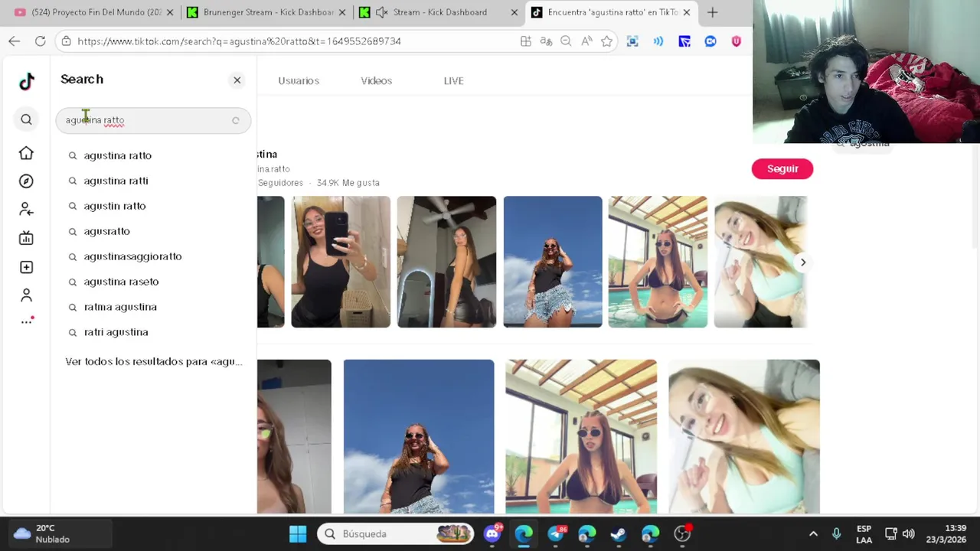Viewport: 980px width, 551px height.
Task: Click the search input containing 'agustina ratto'
Action: (153, 120)
